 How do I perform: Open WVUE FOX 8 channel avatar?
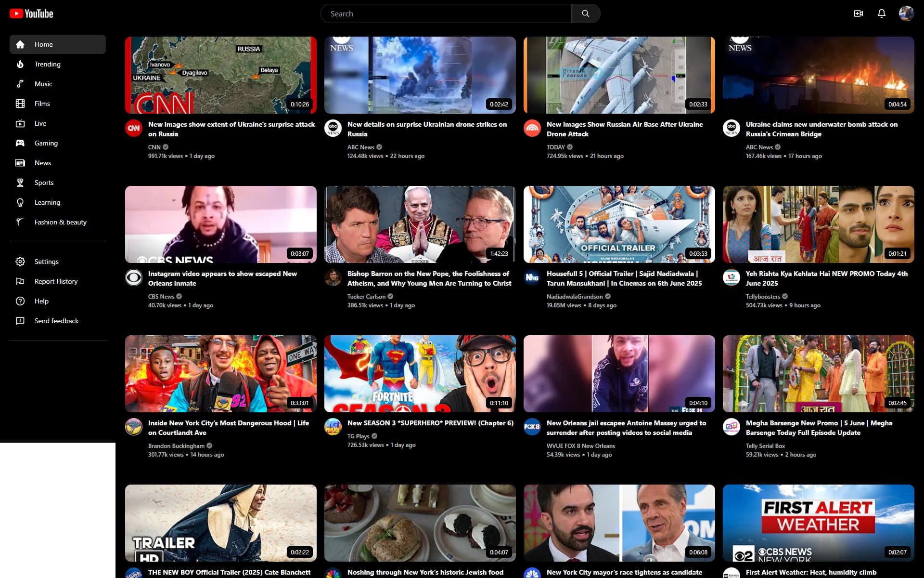[x=532, y=427]
